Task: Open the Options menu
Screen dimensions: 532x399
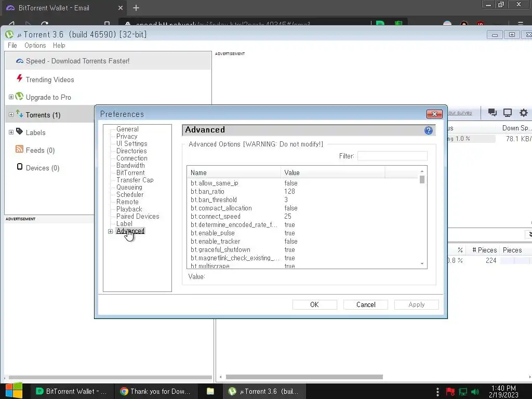Action: click(35, 46)
